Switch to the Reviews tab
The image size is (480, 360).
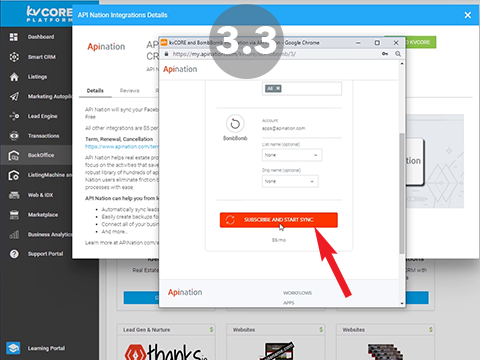[x=129, y=91]
